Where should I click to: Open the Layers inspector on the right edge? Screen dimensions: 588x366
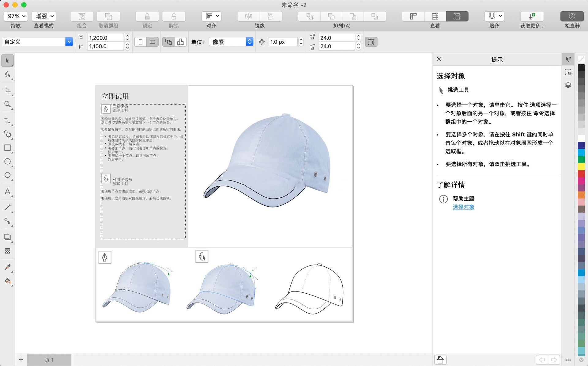[568, 85]
